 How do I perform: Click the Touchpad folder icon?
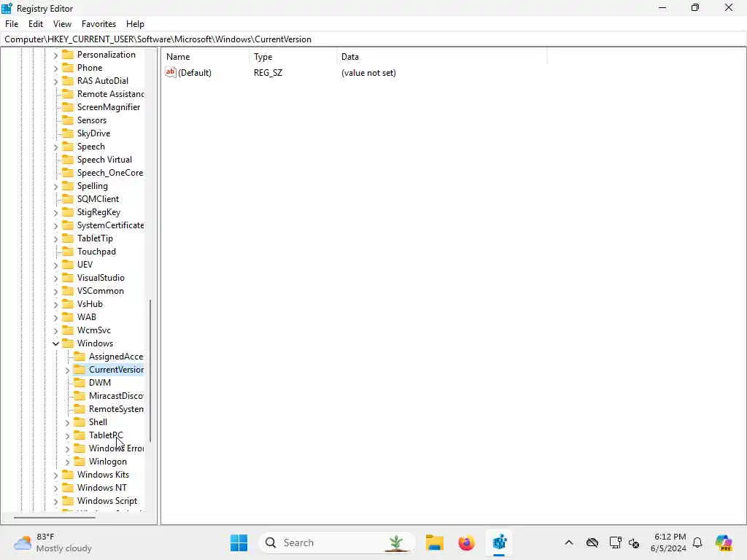tap(68, 252)
